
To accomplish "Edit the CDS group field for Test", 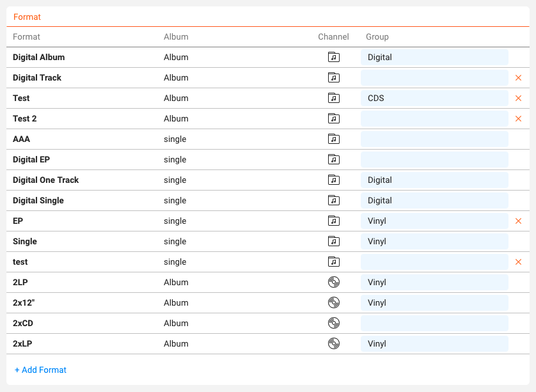I will pos(434,98).
